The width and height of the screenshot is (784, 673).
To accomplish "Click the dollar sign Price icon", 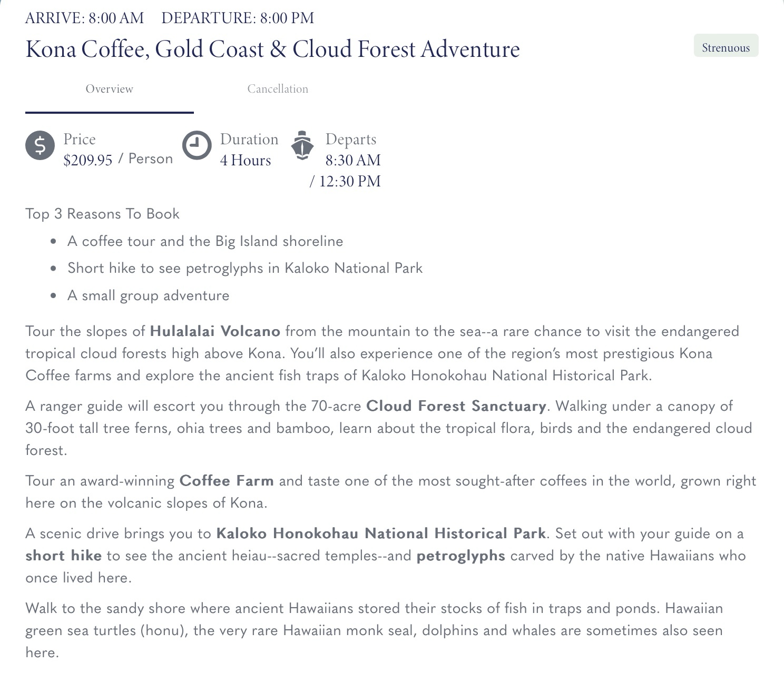I will pyautogui.click(x=40, y=145).
